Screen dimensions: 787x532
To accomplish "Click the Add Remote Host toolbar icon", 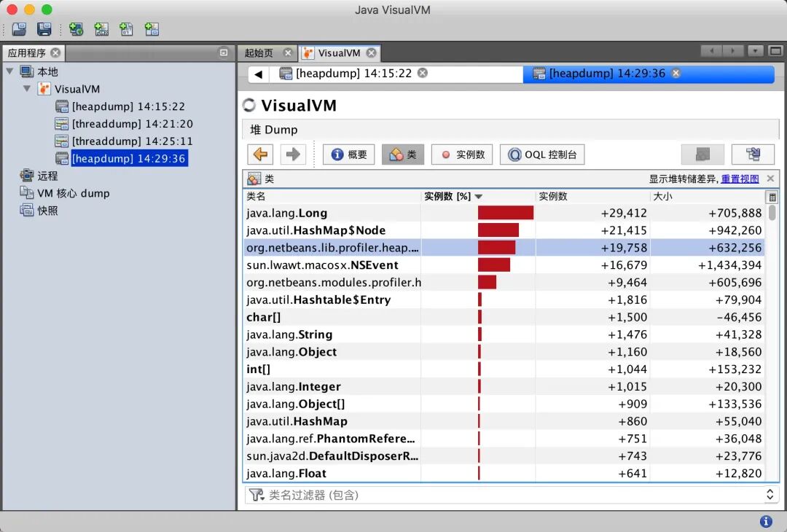I will 77,29.
